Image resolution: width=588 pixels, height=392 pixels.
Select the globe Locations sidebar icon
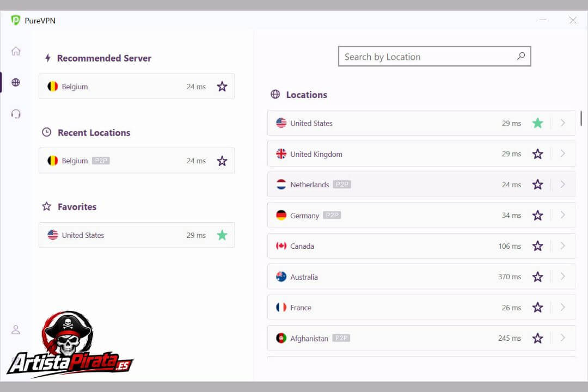pyautogui.click(x=16, y=82)
